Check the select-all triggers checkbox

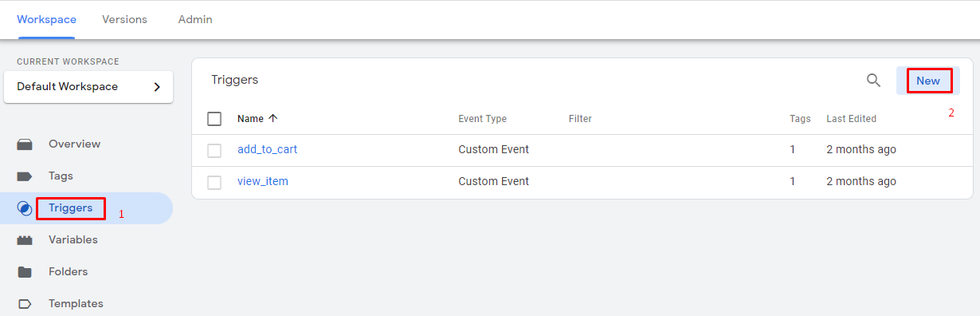[x=214, y=119]
